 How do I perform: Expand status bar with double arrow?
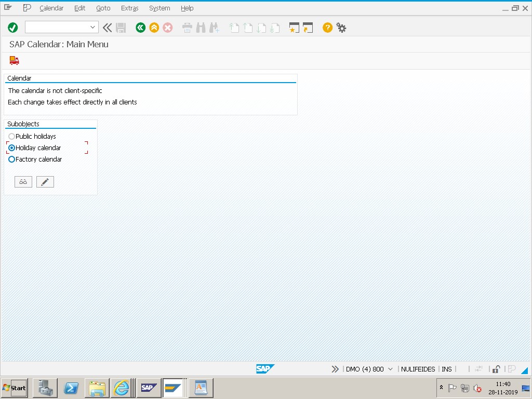point(335,369)
